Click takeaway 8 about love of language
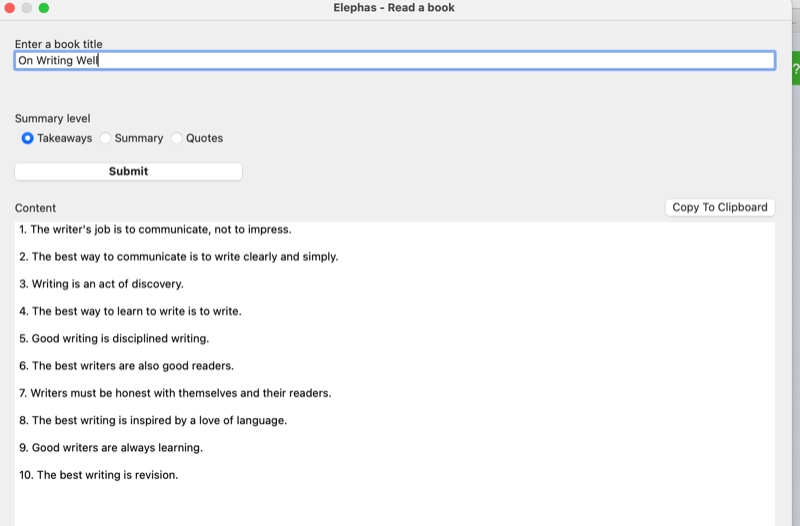 [153, 420]
